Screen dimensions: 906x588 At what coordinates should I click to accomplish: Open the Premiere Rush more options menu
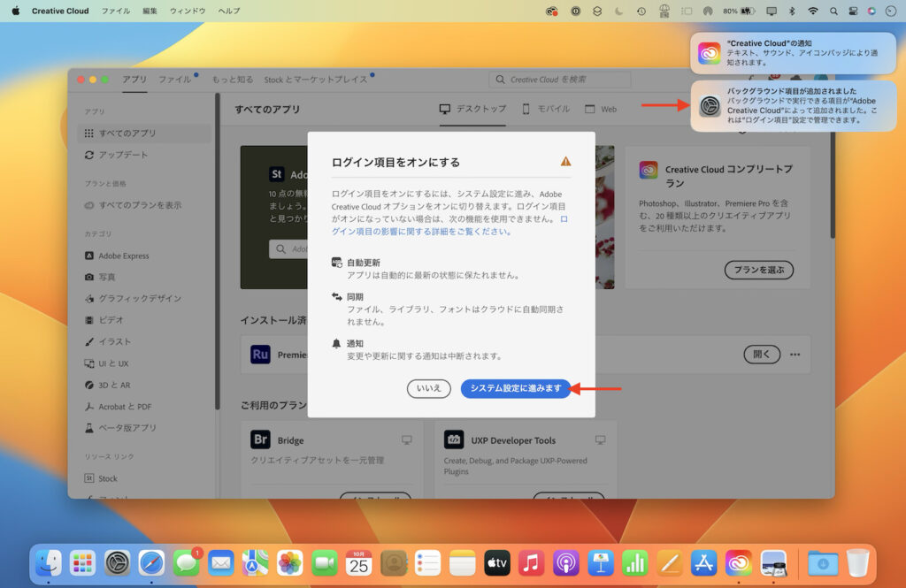coord(794,354)
